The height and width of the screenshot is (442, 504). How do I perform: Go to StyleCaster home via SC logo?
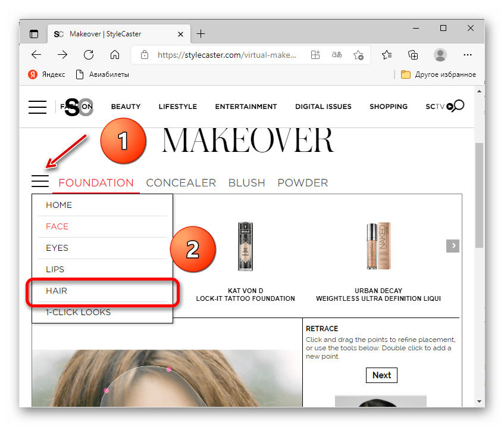79,107
